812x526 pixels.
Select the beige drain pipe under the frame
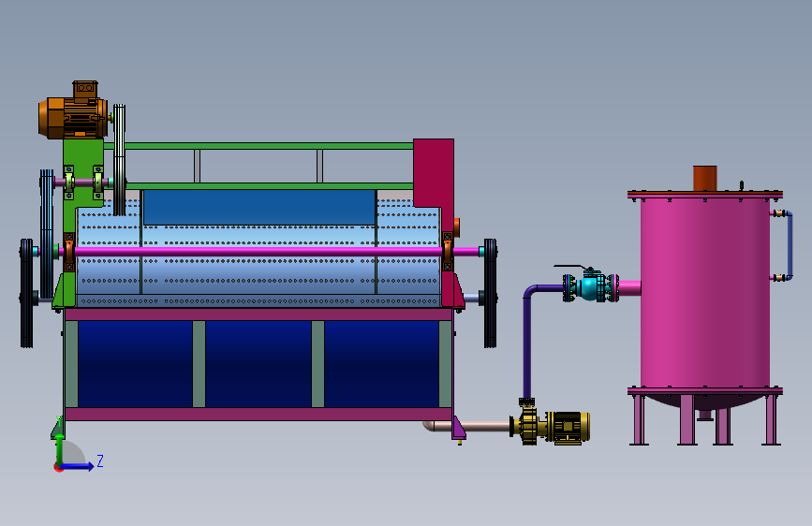coord(467,426)
